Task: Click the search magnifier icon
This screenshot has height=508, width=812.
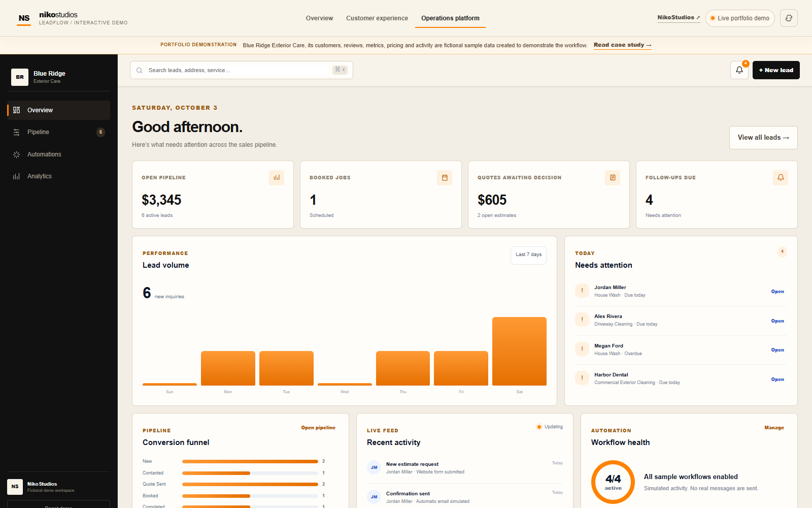Action: [140, 70]
